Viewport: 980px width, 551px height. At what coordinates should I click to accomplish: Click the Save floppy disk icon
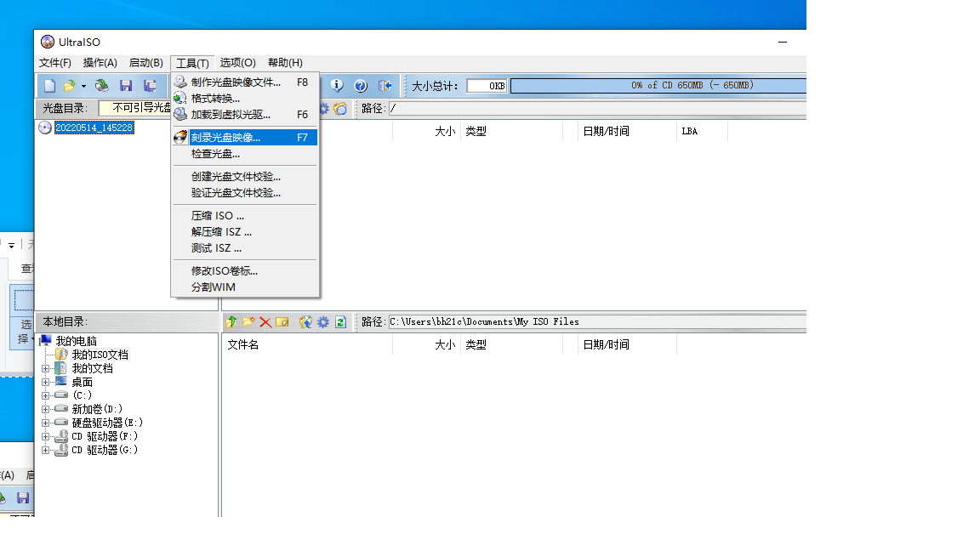126,86
